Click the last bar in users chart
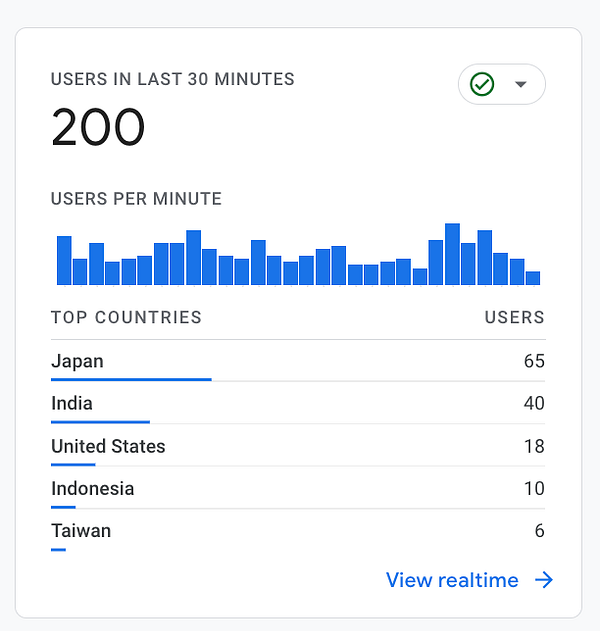Screen dimensions: 600x631 click(x=533, y=278)
